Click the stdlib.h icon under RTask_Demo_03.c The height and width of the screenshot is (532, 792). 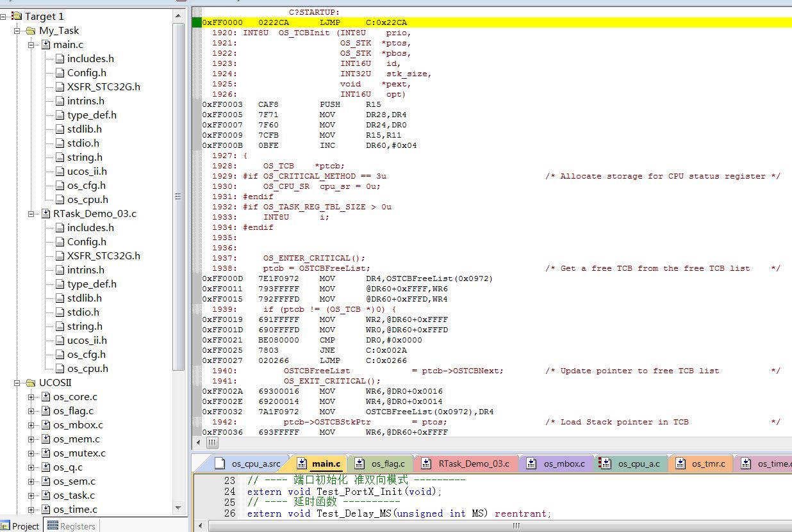coord(60,298)
